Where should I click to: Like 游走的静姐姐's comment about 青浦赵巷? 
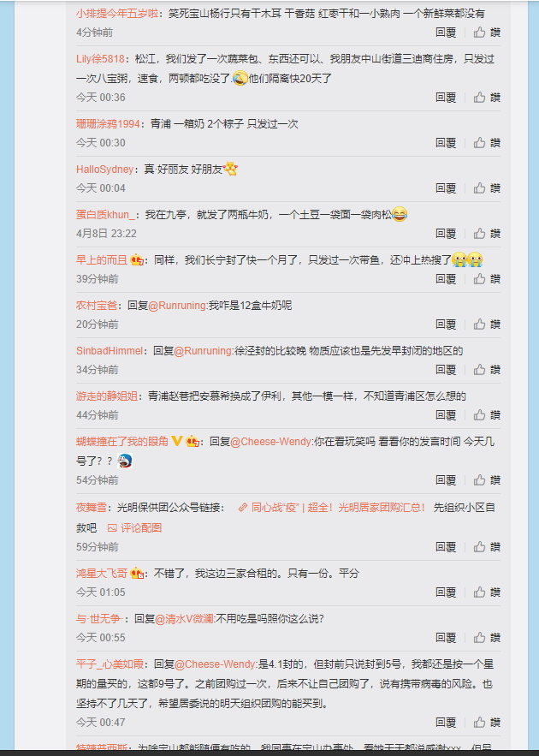coord(487,414)
